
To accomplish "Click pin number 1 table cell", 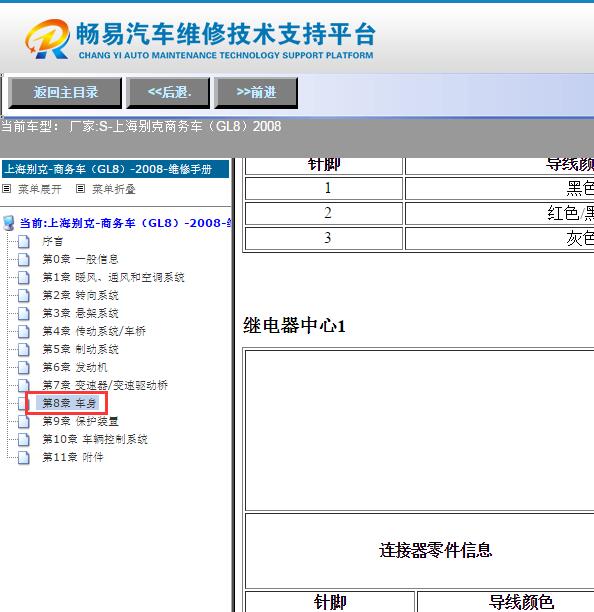I will click(x=324, y=189).
